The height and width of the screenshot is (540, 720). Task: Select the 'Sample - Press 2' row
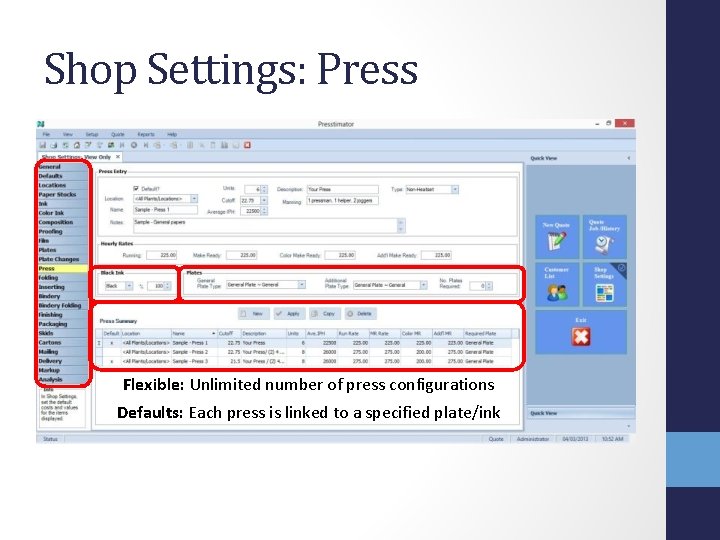[x=305, y=352]
